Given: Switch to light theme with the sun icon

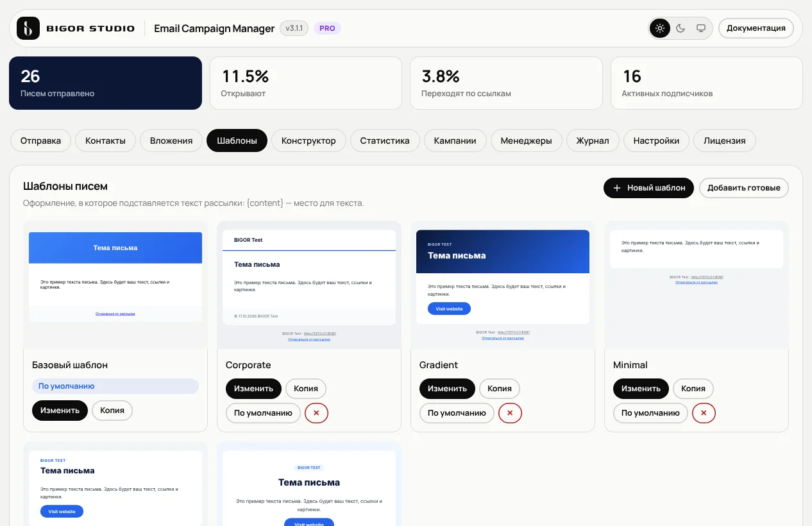Looking at the screenshot, I should [660, 28].
